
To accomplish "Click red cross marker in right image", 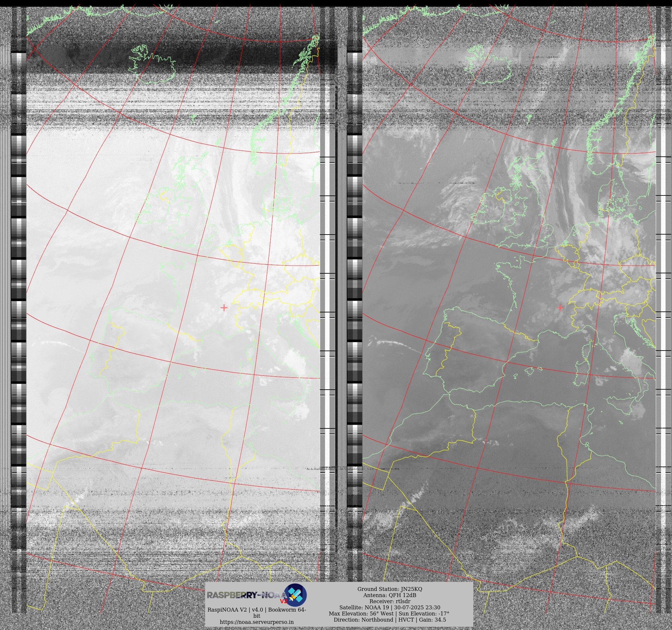I will pyautogui.click(x=560, y=307).
